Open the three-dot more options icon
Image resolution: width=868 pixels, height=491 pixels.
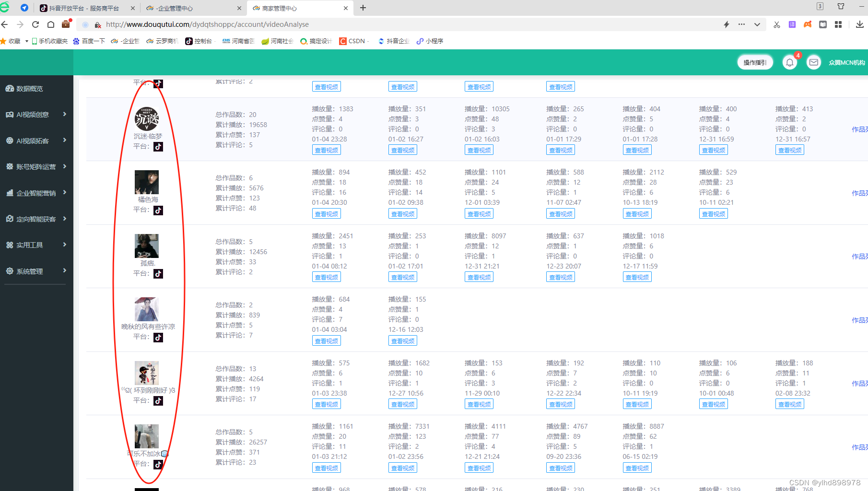(741, 24)
